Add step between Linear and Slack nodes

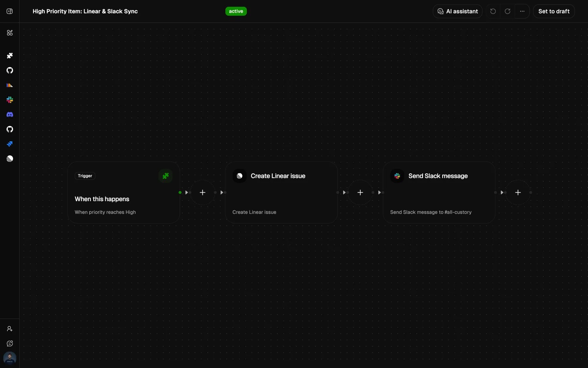pos(360,192)
